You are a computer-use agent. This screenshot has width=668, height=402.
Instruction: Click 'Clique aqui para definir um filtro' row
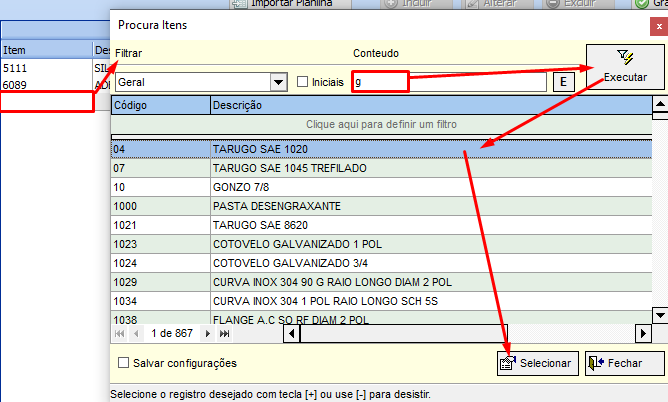pyautogui.click(x=380, y=124)
